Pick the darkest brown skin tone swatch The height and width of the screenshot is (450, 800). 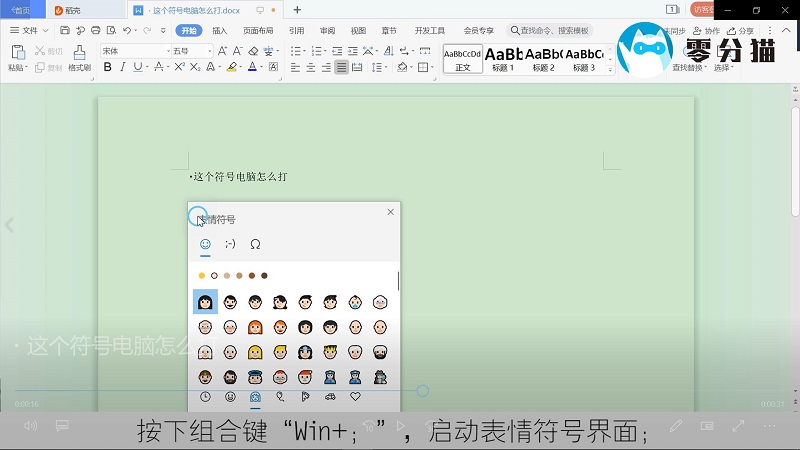pyautogui.click(x=265, y=275)
